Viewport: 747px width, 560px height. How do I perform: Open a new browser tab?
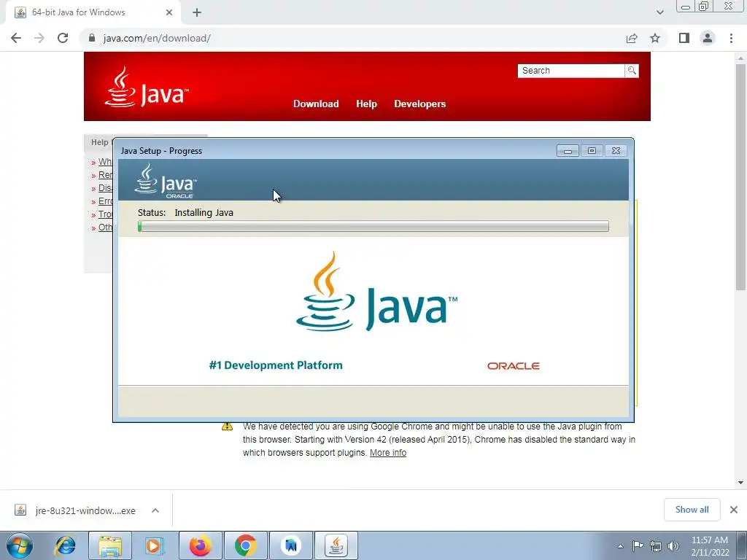tap(197, 12)
